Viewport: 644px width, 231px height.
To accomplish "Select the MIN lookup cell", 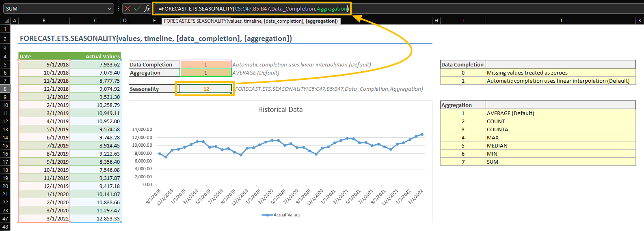I will [x=561, y=154].
